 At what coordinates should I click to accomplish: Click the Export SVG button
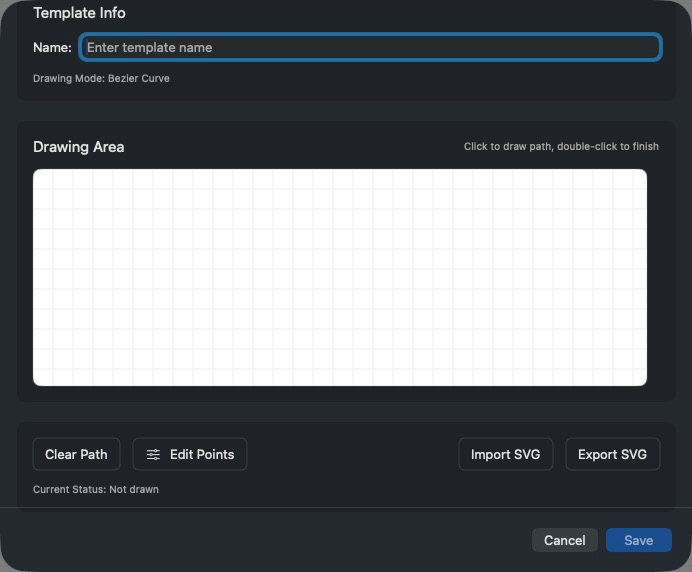tap(613, 454)
